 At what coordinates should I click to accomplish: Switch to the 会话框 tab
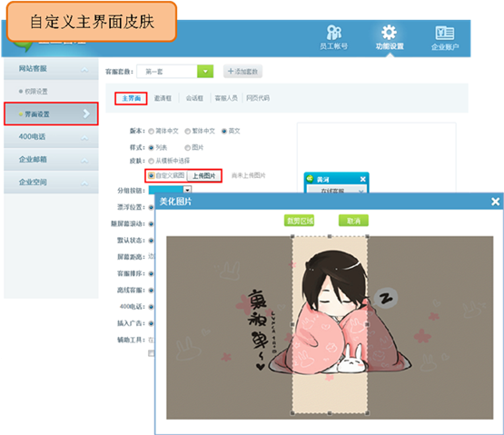point(194,98)
